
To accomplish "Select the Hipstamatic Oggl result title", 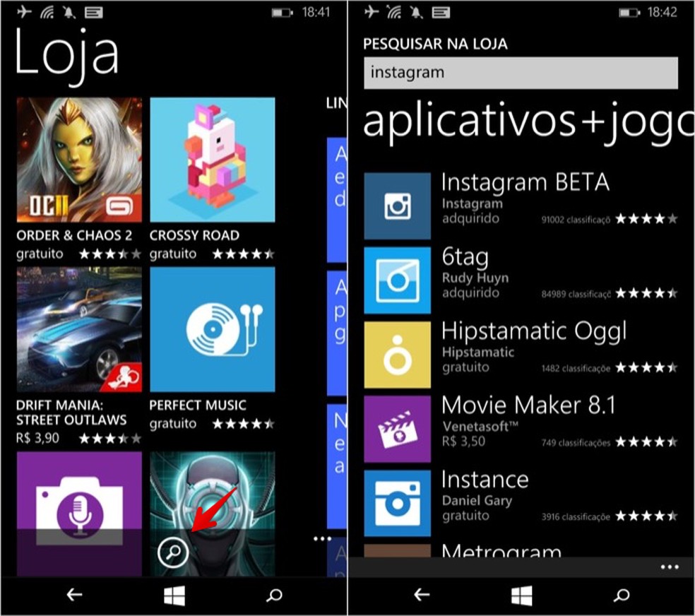I will [x=534, y=331].
